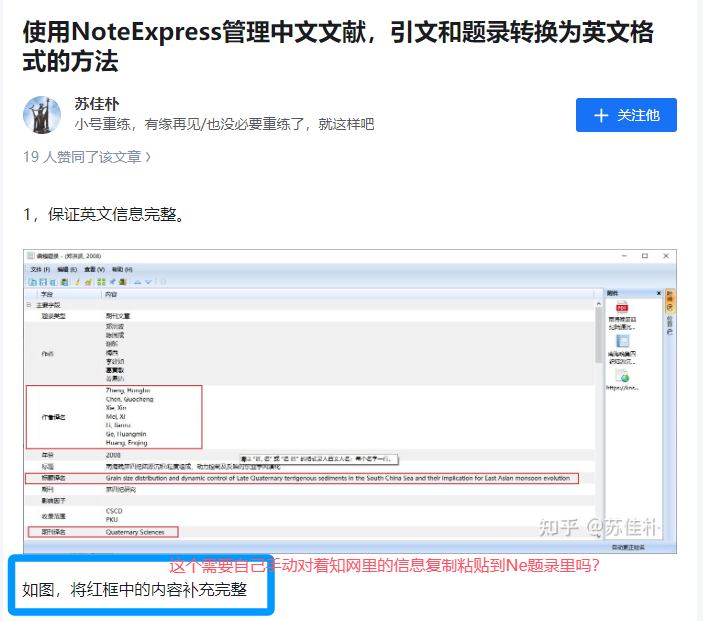Click the article title heading
The image size is (703, 621).
[338, 46]
